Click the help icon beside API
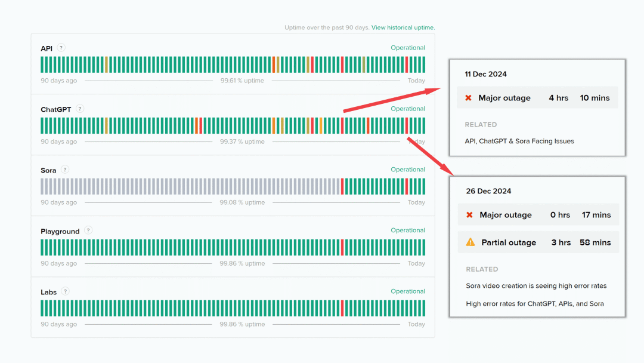This screenshot has width=644, height=363. pos(61,48)
